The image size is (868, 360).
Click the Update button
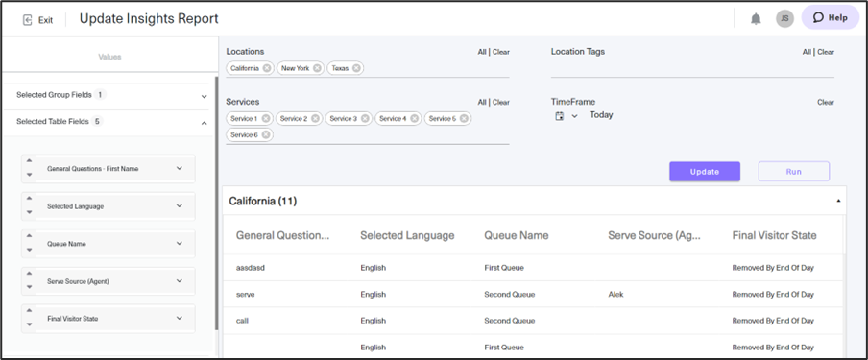(705, 172)
